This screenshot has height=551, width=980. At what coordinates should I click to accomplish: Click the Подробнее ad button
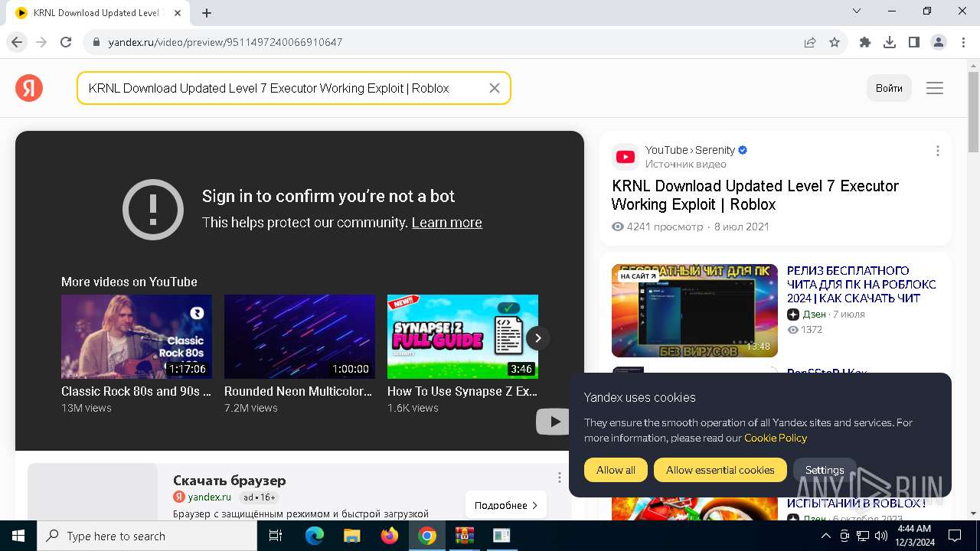tap(505, 505)
